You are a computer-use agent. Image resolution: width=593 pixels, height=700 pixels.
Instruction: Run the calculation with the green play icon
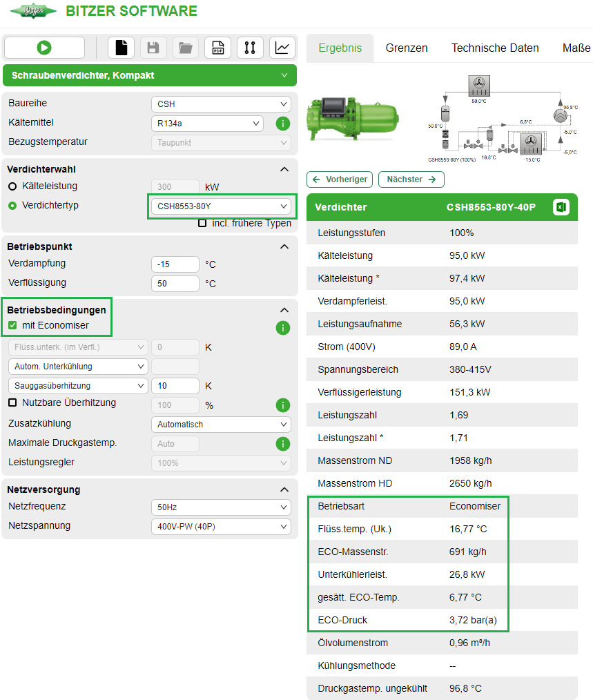click(43, 48)
